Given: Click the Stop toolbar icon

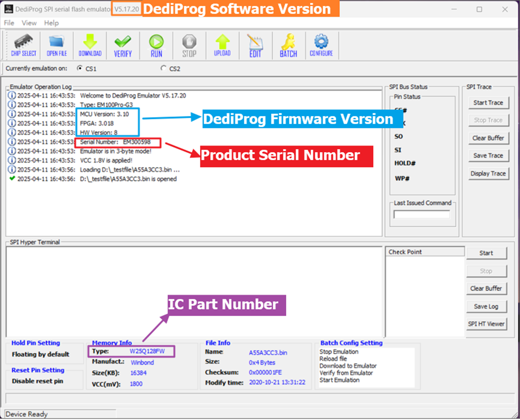Looking at the screenshot, I should [189, 45].
